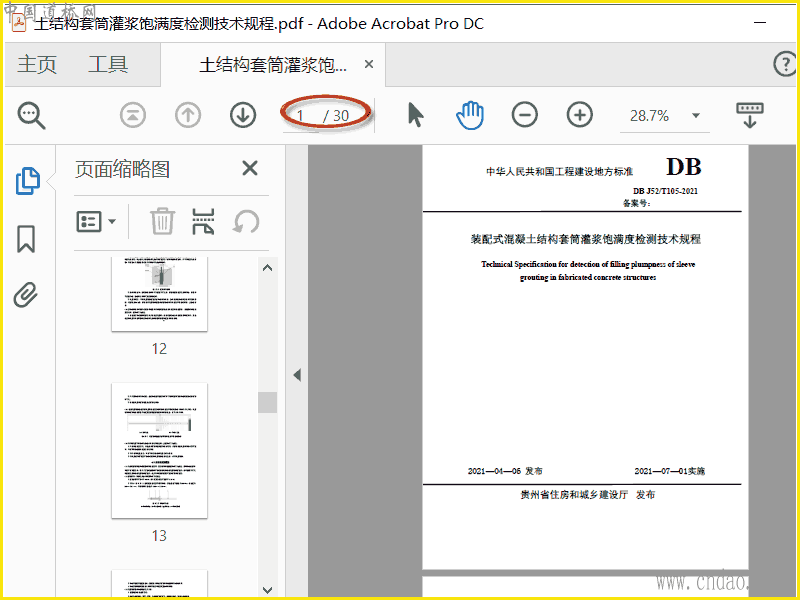This screenshot has height=600, width=800.
Task: Open the bookmarks panel icon
Action: point(26,239)
